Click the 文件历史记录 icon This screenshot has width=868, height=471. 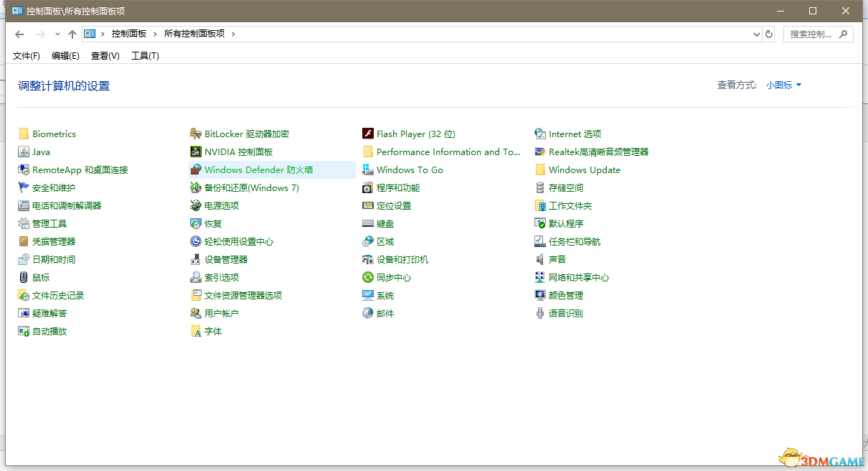pyautogui.click(x=24, y=295)
